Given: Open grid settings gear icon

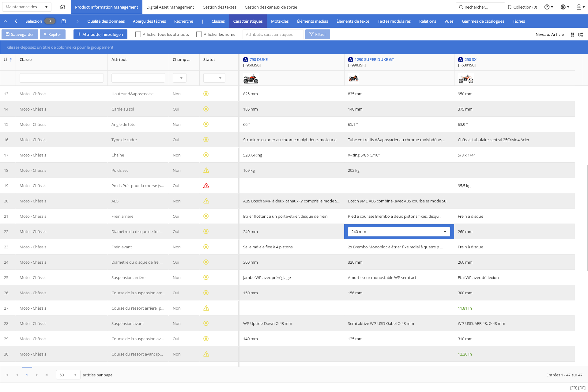Looking at the screenshot, I should click(580, 35).
